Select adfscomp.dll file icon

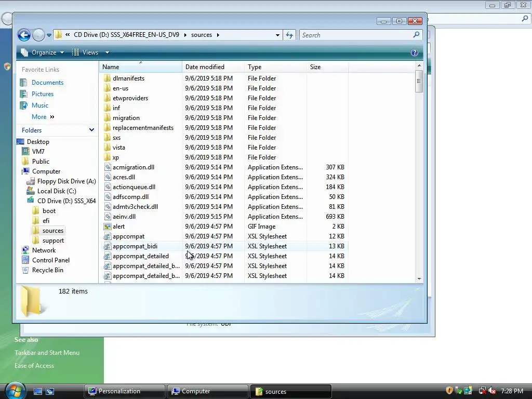click(x=107, y=197)
